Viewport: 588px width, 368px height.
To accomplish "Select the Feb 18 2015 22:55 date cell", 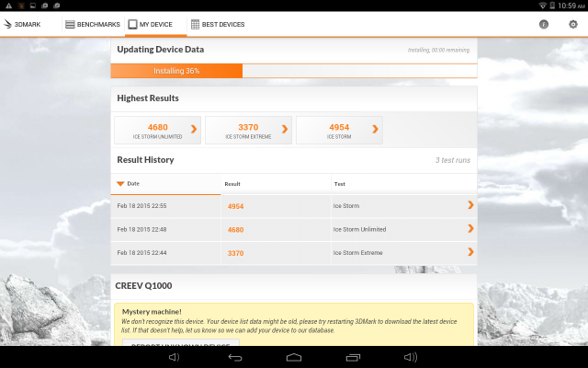I will [141, 206].
